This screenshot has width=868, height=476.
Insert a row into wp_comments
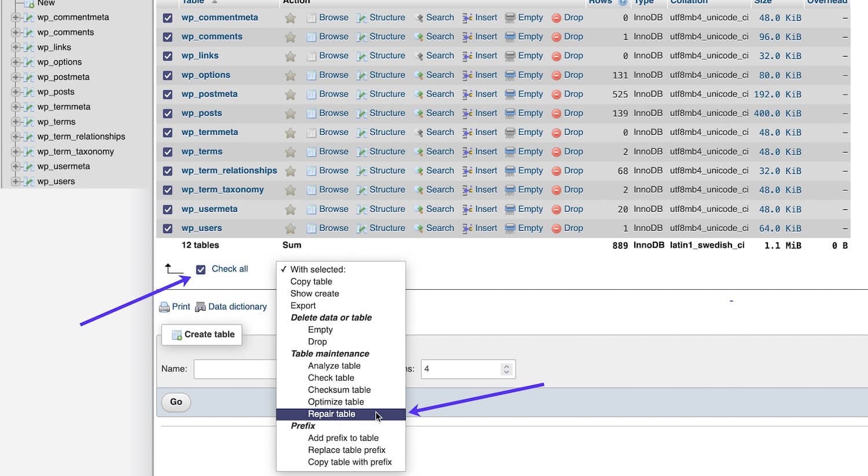click(486, 36)
